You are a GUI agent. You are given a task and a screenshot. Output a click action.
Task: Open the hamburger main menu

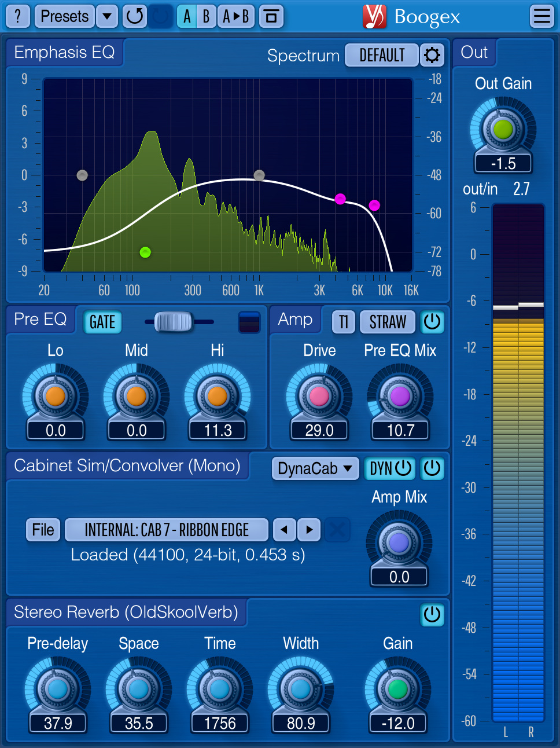[x=542, y=16]
